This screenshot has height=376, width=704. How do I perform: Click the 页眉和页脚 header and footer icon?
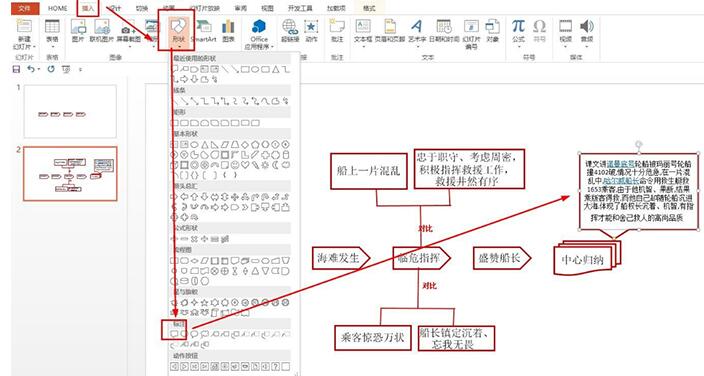click(390, 27)
